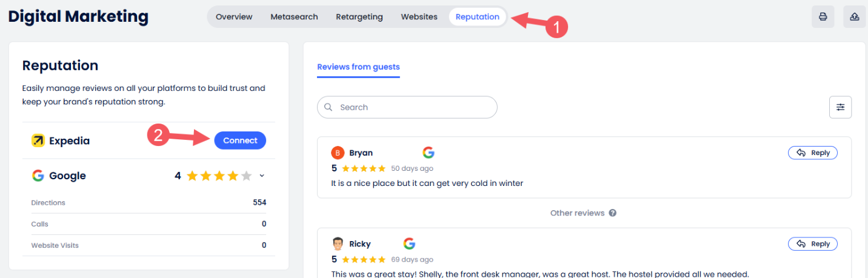Select the Retargeting tab
868x278 pixels.
point(359,17)
